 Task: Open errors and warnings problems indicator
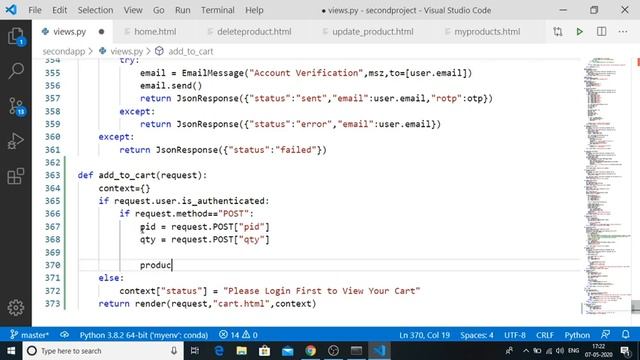point(238,335)
